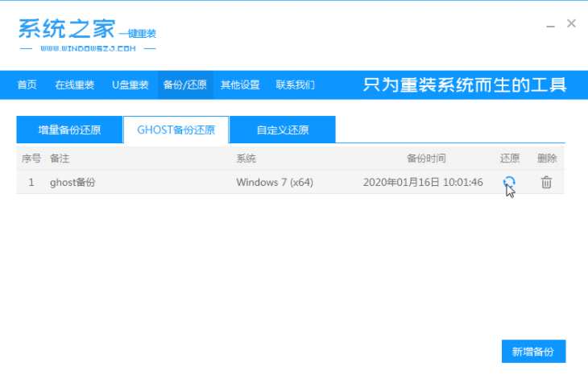Click the 备份时间 column header
588x375 pixels.
(x=425, y=159)
